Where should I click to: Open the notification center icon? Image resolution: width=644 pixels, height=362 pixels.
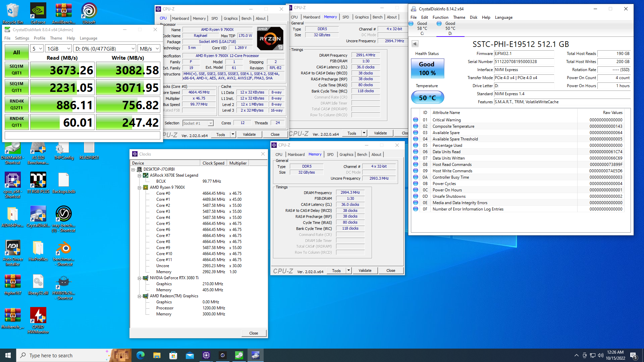click(x=634, y=355)
